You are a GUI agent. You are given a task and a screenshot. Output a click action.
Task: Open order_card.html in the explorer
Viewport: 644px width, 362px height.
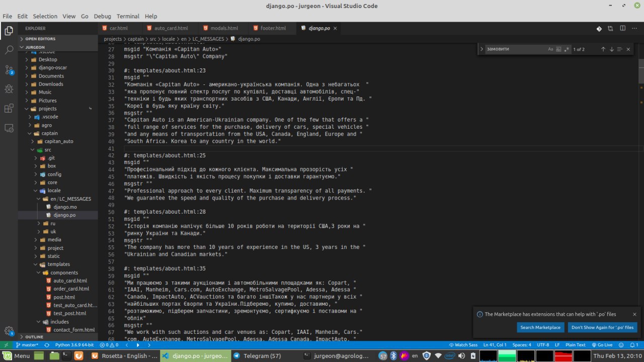71,289
